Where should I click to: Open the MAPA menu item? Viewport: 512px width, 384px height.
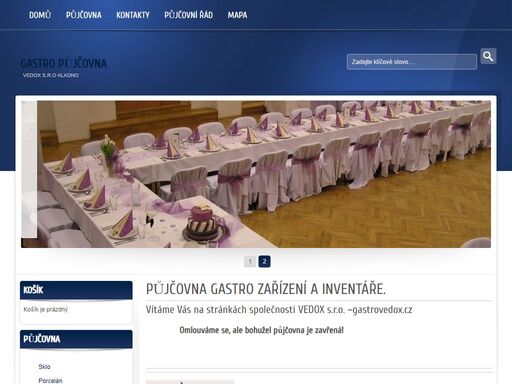point(237,15)
